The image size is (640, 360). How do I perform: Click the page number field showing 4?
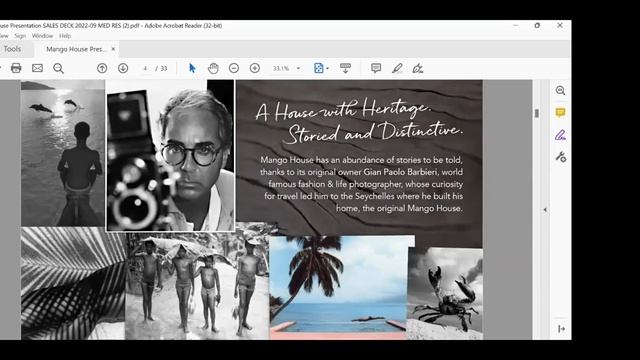[145, 68]
